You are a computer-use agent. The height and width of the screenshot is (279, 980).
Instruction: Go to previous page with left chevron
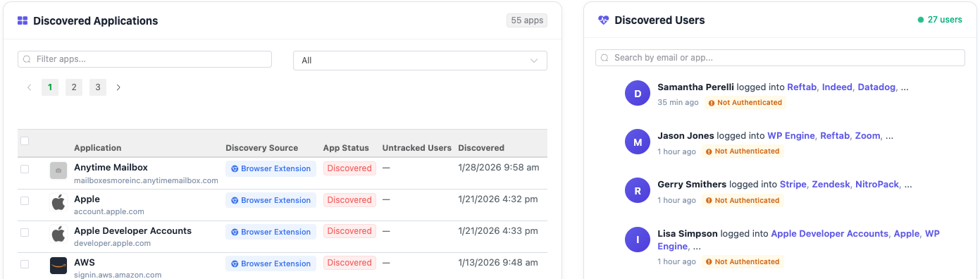click(x=29, y=87)
